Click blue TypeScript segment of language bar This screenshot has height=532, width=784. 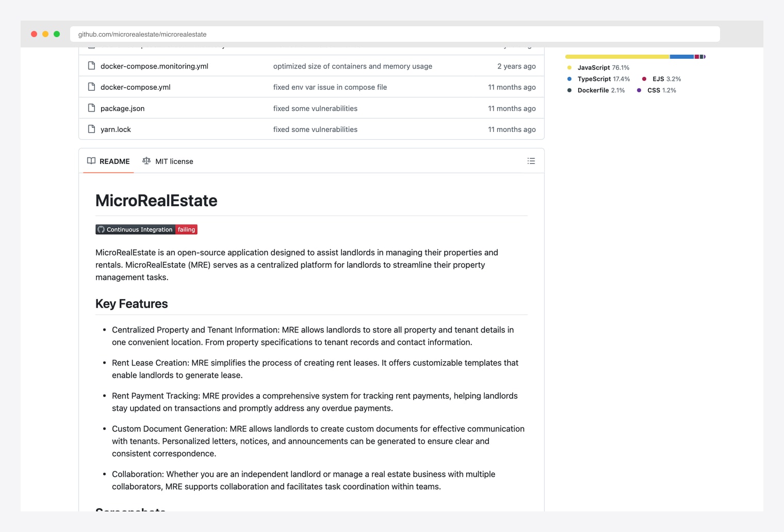(682, 57)
